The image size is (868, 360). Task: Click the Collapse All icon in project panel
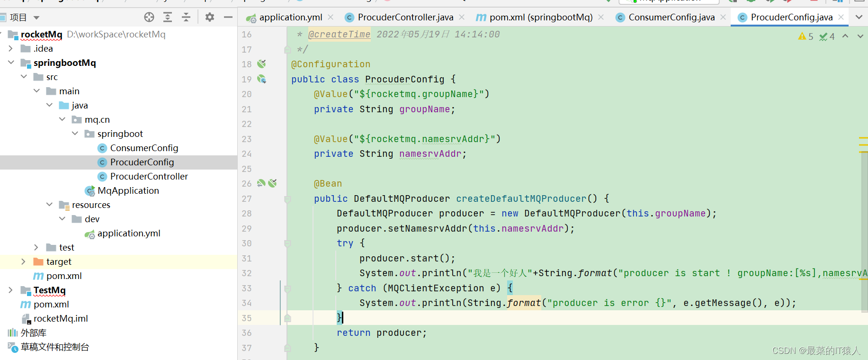click(x=186, y=18)
